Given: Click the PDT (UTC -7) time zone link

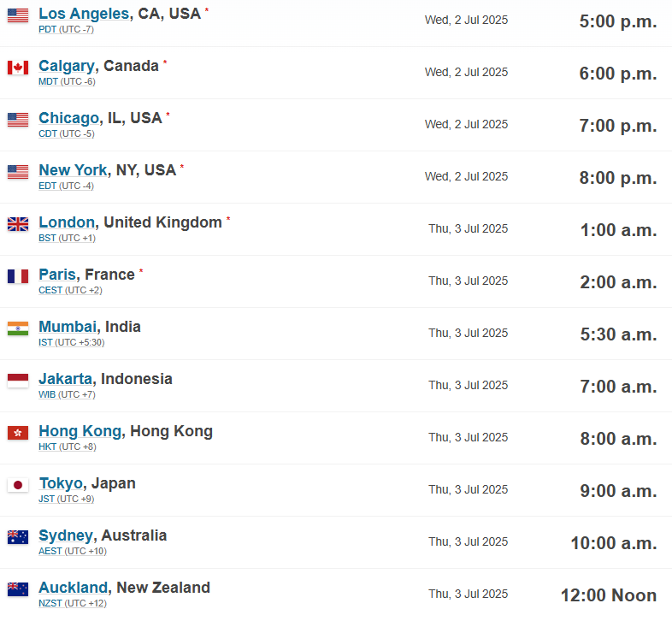Looking at the screenshot, I should [x=66, y=30].
